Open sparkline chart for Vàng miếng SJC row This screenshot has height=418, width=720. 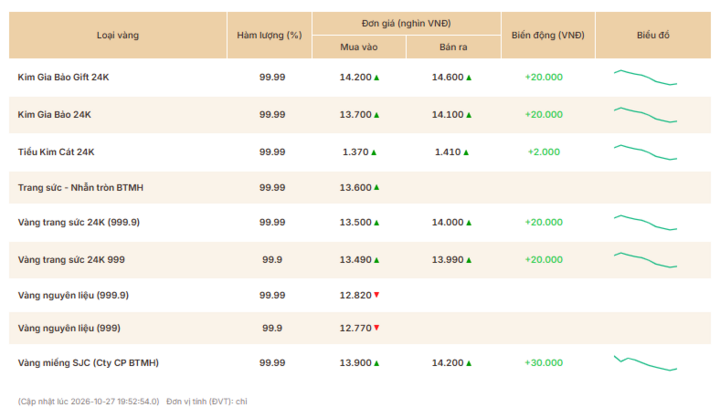click(x=645, y=363)
